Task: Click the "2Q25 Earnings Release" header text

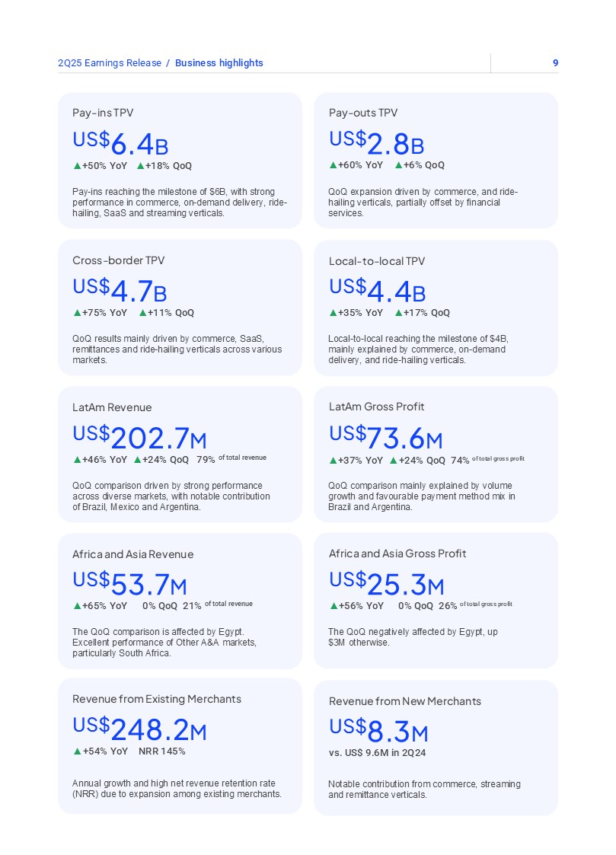Action: coord(110,63)
